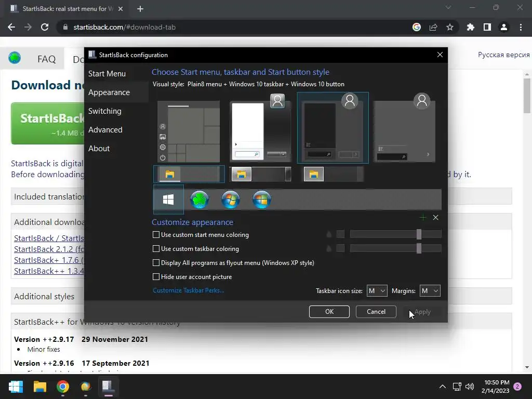Image resolution: width=532 pixels, height=399 pixels.
Task: Click the website globe logo
Action: coord(15,58)
